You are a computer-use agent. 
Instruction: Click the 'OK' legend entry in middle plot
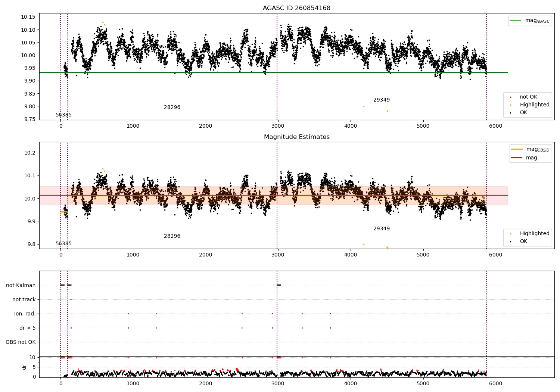point(523,242)
